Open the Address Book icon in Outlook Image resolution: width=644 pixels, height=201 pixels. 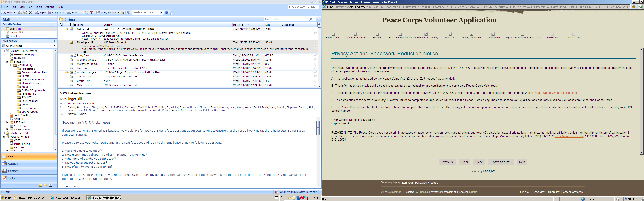coord(129,13)
